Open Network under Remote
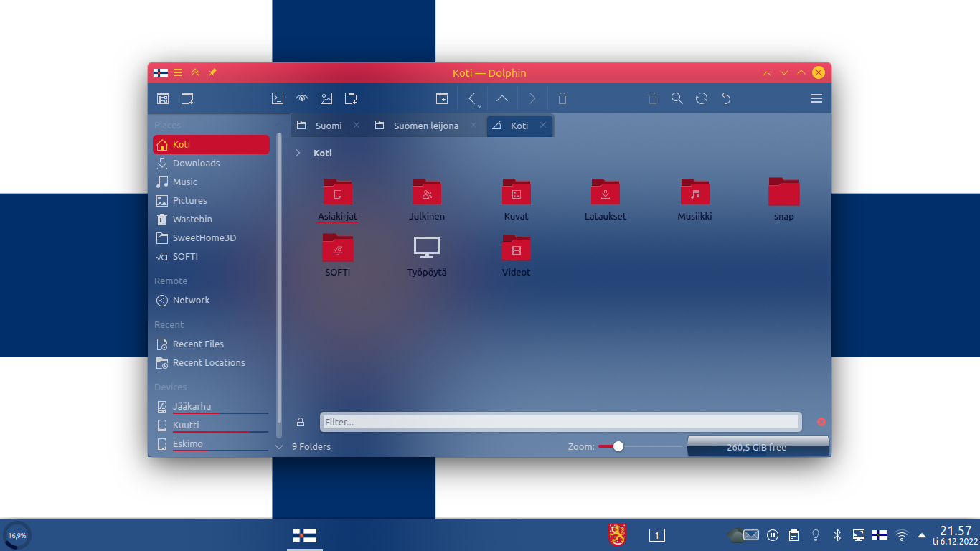Screen dimensions: 980x551 [211, 300]
